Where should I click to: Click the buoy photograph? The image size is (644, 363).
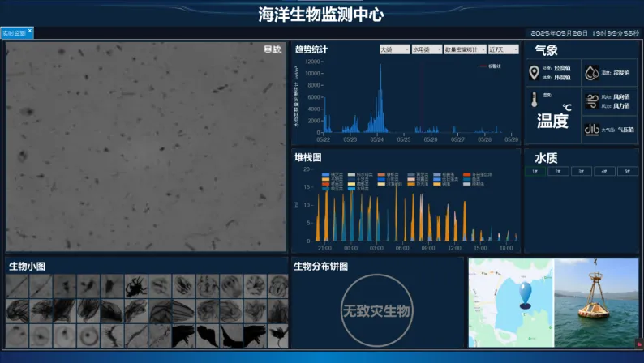[596, 303]
